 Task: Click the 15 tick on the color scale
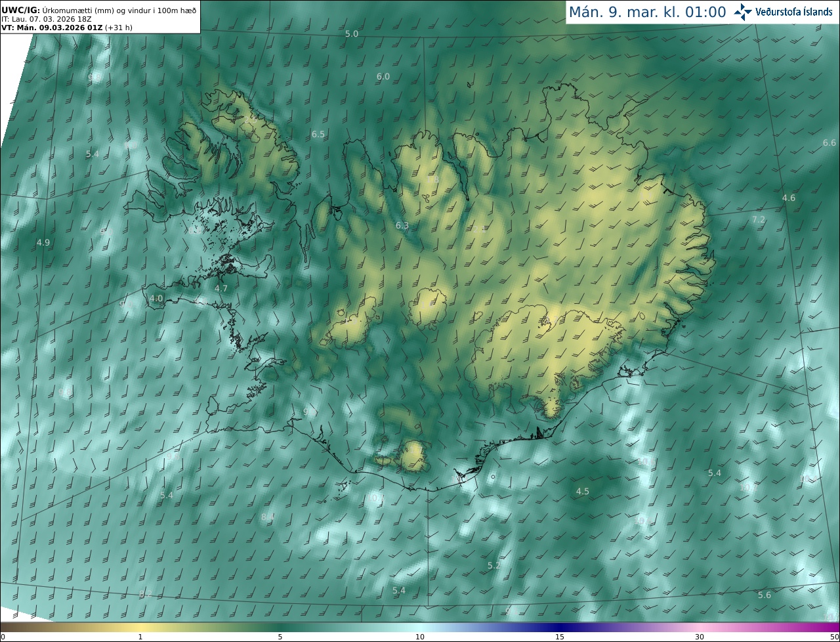pyautogui.click(x=560, y=637)
